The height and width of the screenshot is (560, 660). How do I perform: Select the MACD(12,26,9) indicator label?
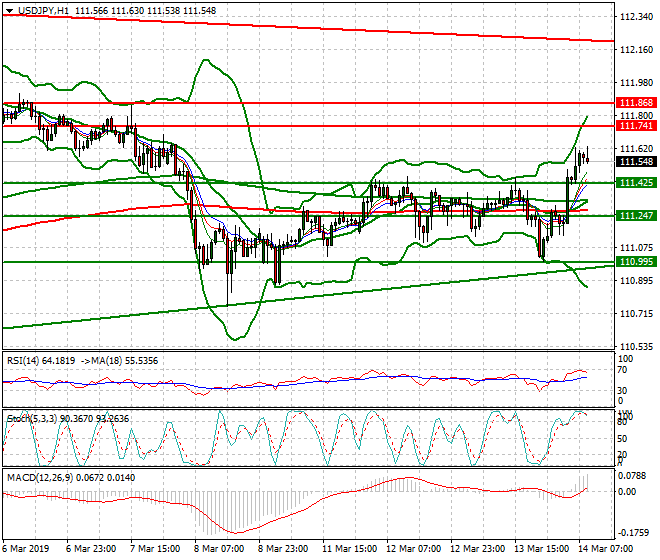click(40, 478)
